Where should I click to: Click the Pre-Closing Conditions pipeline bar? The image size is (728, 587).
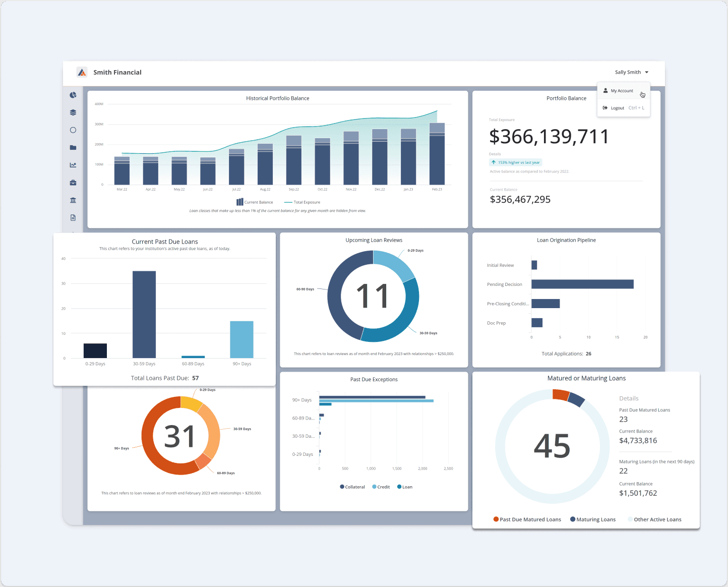pyautogui.click(x=545, y=304)
